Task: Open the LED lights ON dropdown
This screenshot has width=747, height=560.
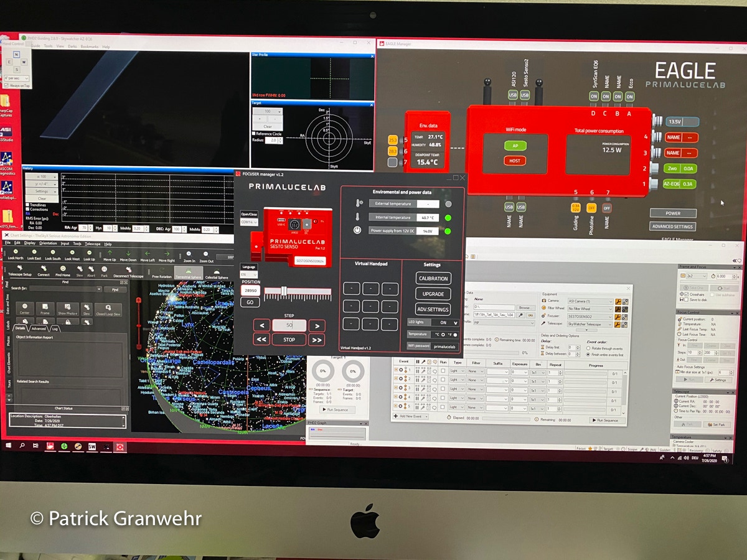Action: click(445, 322)
